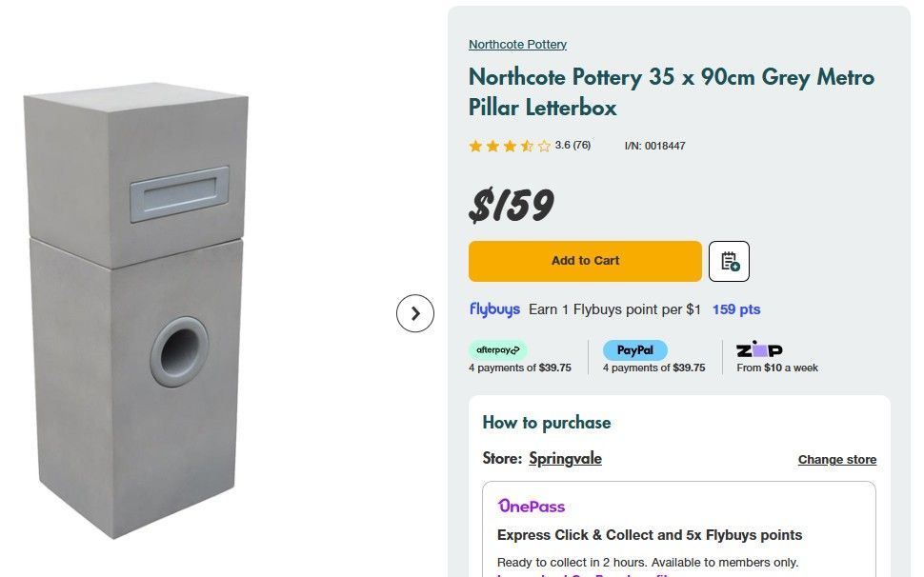The image size is (924, 577).
Task: Open the 3.6 (76) reviews count
Action: tap(572, 146)
